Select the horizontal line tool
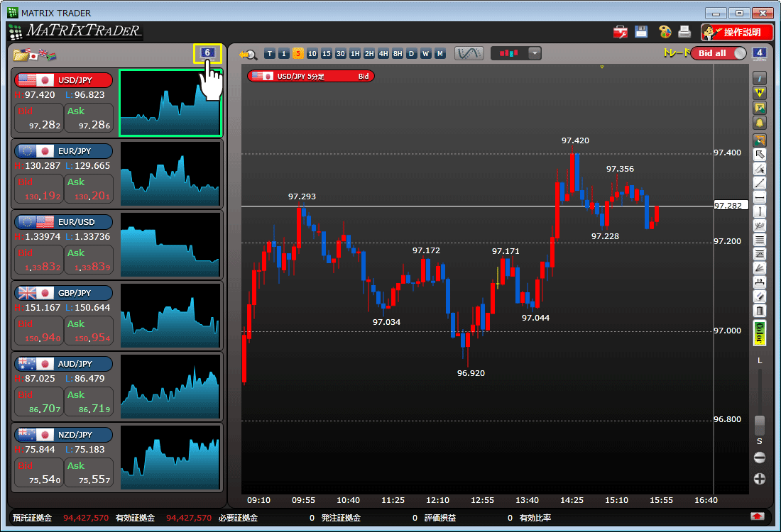This screenshot has height=532, width=781. [760, 198]
